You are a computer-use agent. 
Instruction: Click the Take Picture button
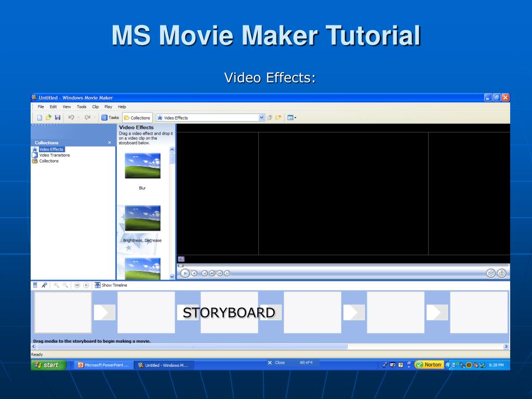coord(501,273)
